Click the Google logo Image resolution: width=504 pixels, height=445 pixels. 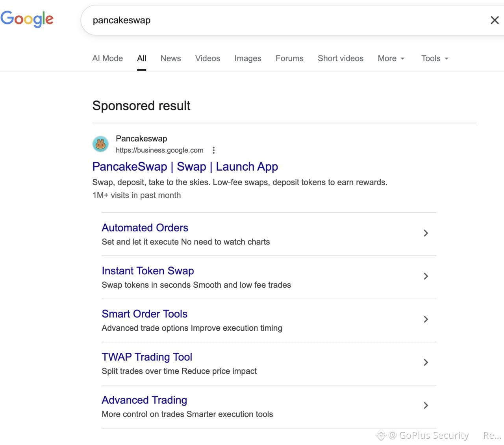point(27,19)
